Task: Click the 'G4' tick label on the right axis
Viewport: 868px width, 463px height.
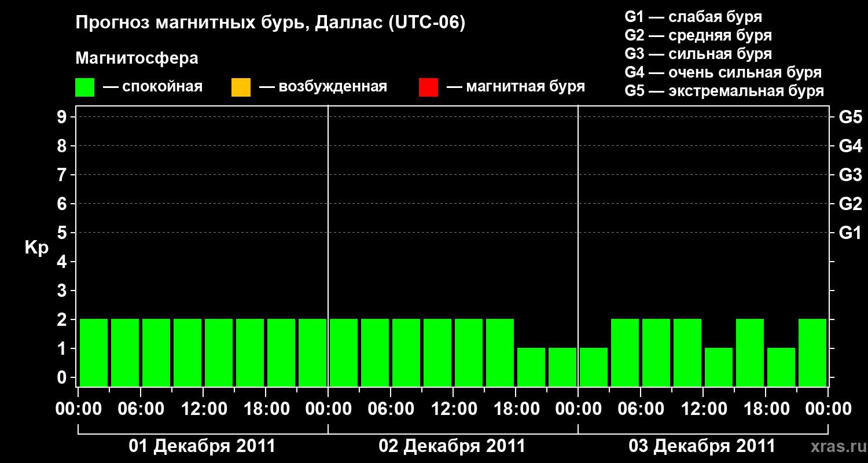Action: [x=850, y=146]
